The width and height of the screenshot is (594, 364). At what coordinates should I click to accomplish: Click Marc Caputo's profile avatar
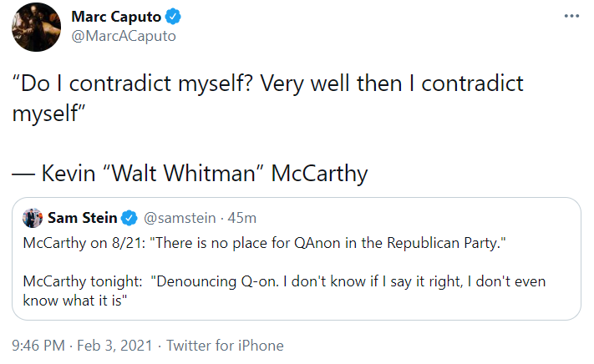click(x=36, y=27)
